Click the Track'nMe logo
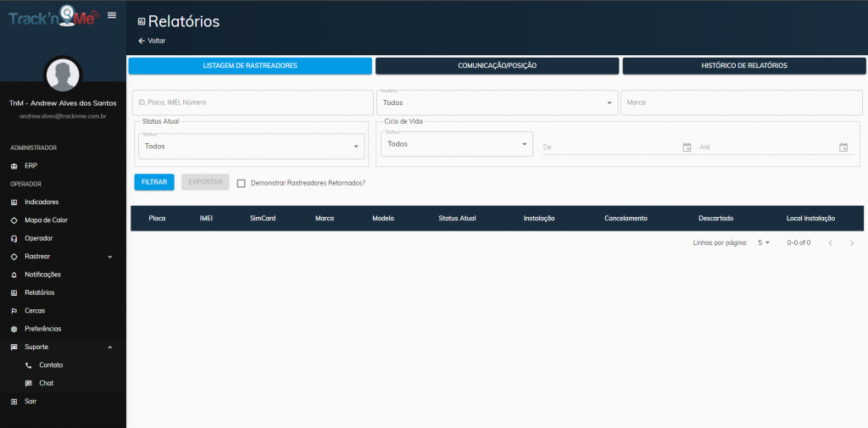This screenshot has height=428, width=868. point(53,15)
